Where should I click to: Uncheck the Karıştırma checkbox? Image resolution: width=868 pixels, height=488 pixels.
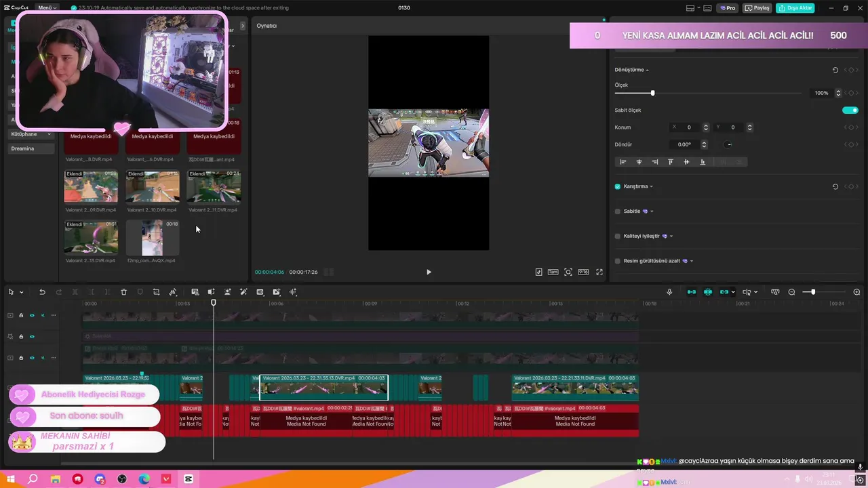[617, 186]
